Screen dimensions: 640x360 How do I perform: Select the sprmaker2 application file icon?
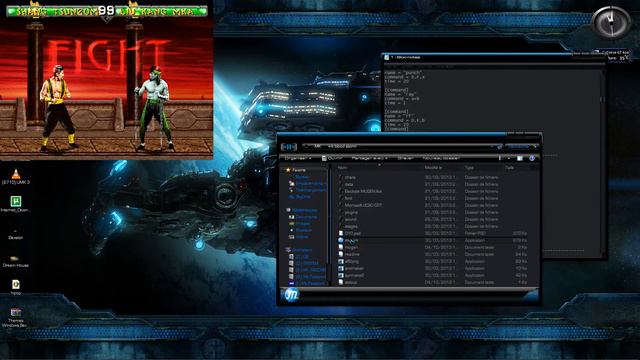coord(341,275)
